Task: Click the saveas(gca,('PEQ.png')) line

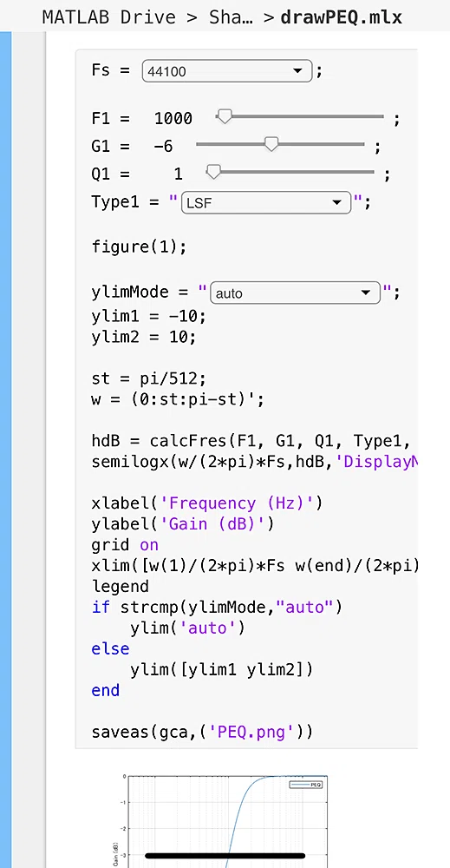Action: click(202, 733)
